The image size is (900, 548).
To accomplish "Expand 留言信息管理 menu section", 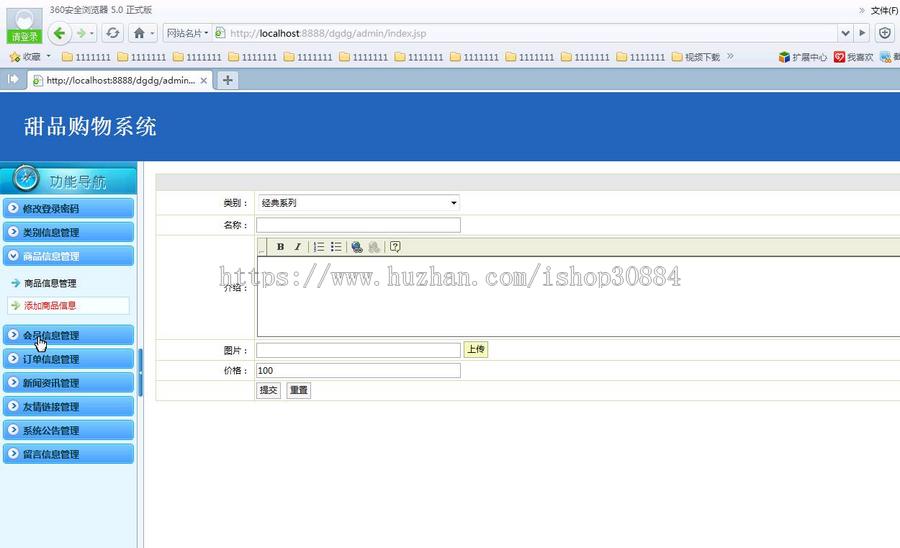I will click(x=68, y=454).
